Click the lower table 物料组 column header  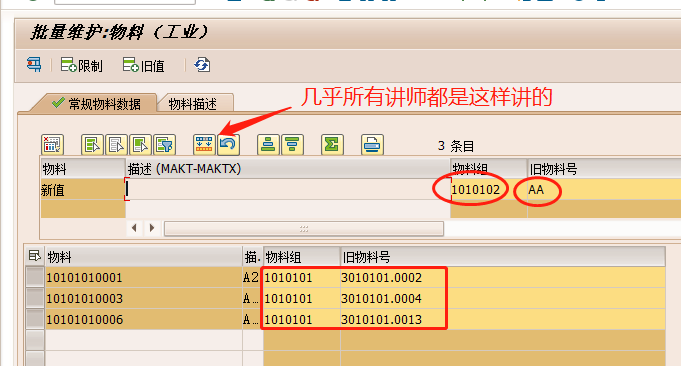click(x=301, y=257)
